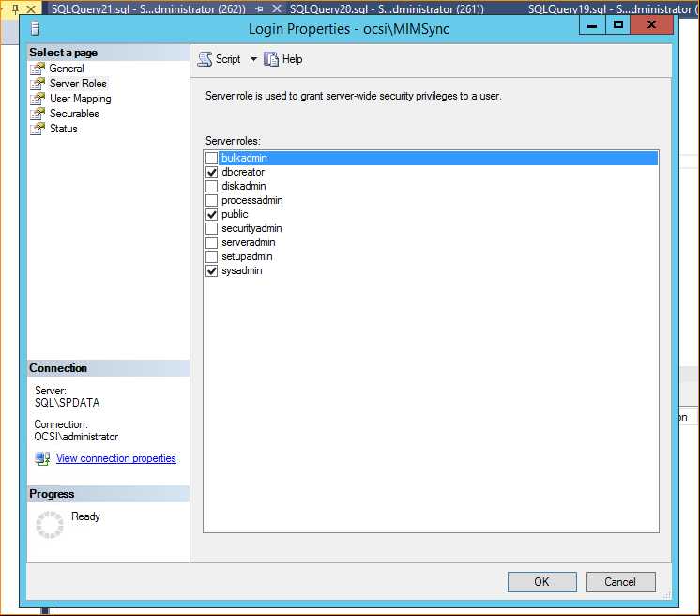Check the securityadmin role checkbox
The image size is (700, 616).
[x=212, y=228]
